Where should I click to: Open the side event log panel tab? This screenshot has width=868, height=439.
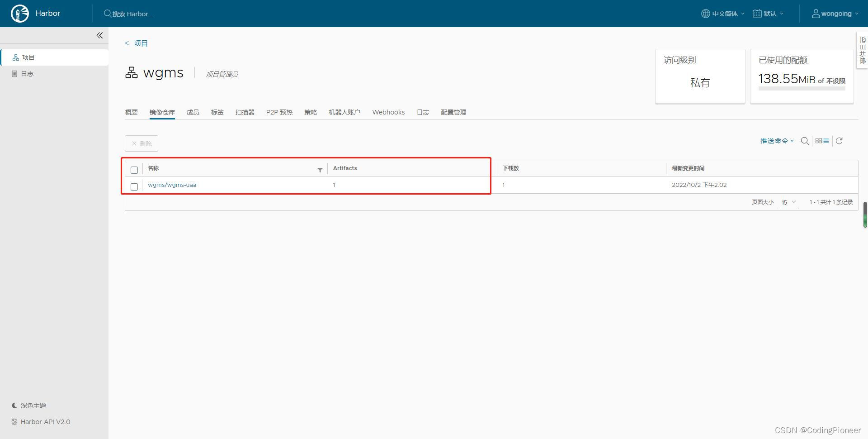863,50
